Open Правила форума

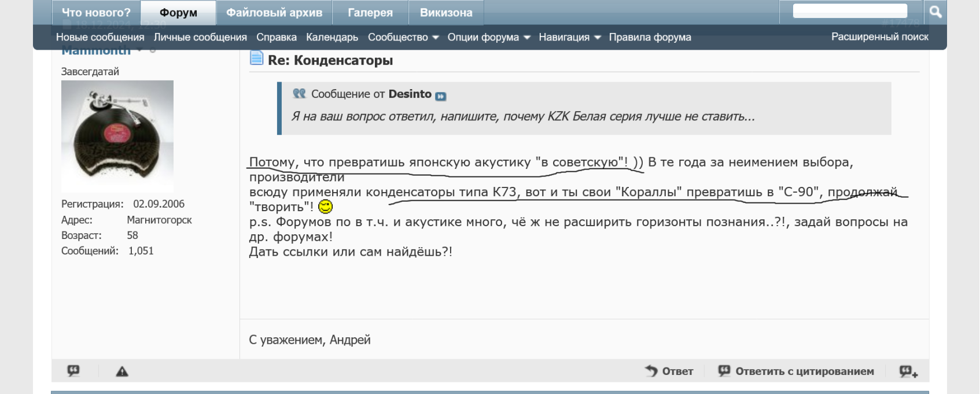(x=650, y=37)
